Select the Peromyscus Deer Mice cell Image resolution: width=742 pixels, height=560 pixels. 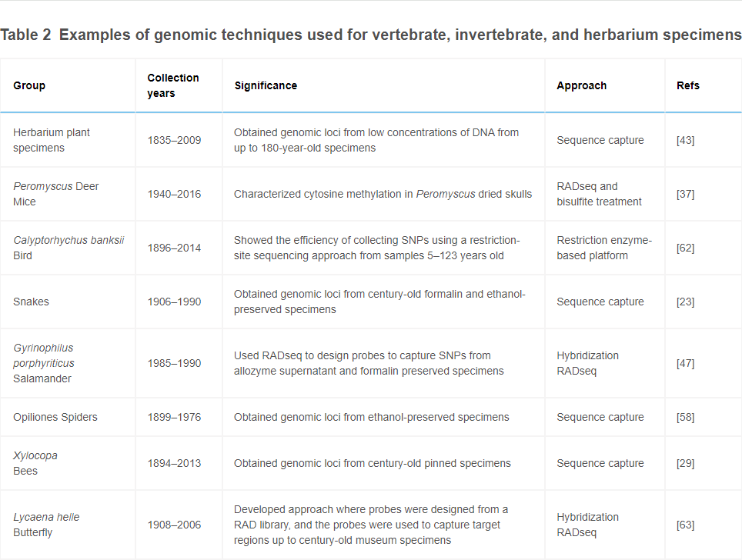(55, 194)
